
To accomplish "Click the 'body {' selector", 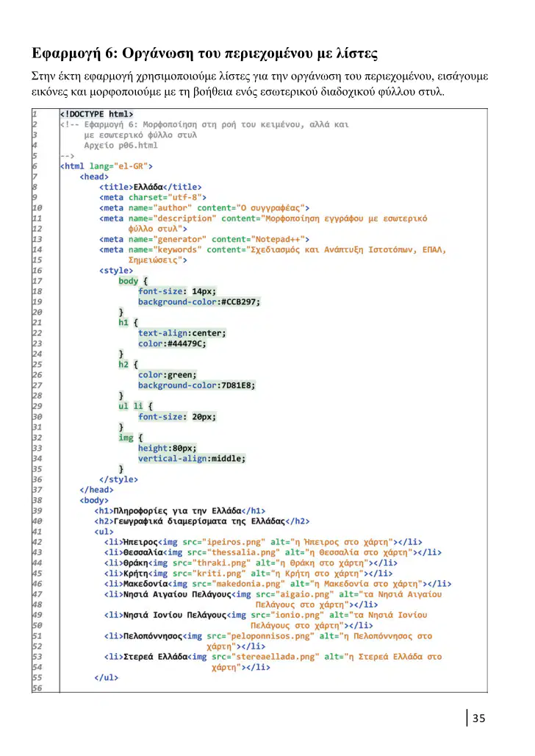I will click(x=133, y=281).
